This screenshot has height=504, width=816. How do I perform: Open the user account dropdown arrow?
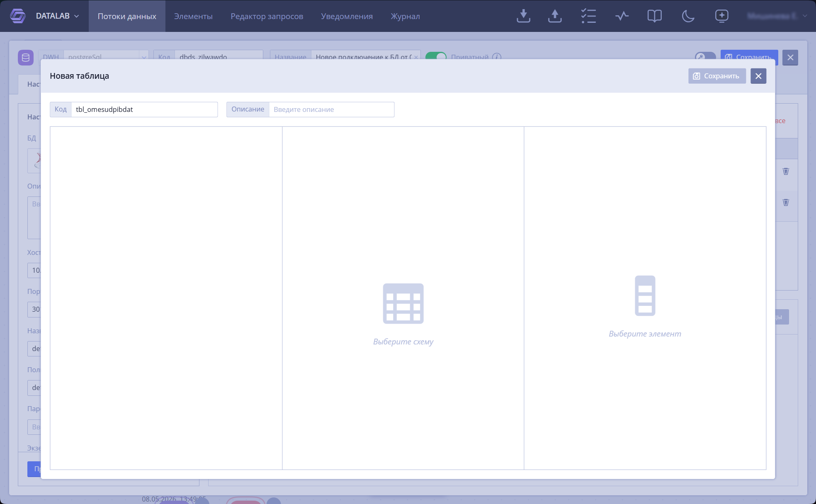804,16
